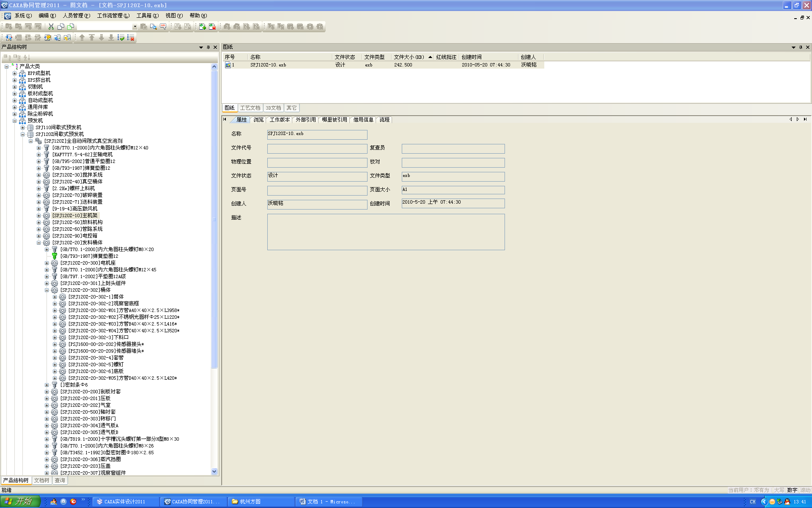Click the pencil edit icon in second toolbar
The height and width of the screenshot is (508, 812).
point(9,37)
